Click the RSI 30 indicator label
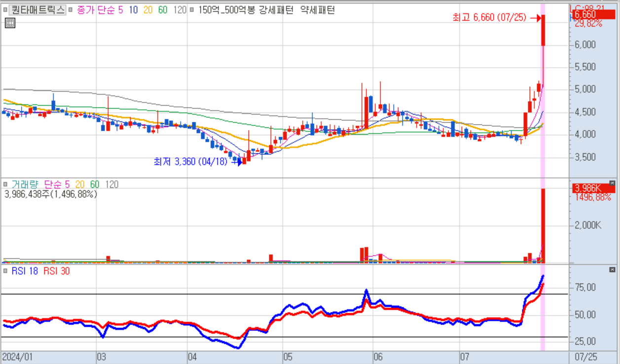Image resolution: width=620 pixels, height=364 pixels. (x=56, y=271)
